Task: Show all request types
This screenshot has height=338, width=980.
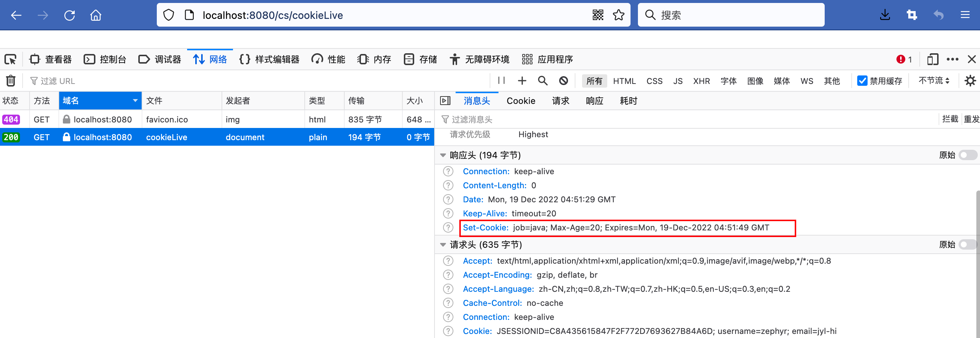Action: (594, 81)
